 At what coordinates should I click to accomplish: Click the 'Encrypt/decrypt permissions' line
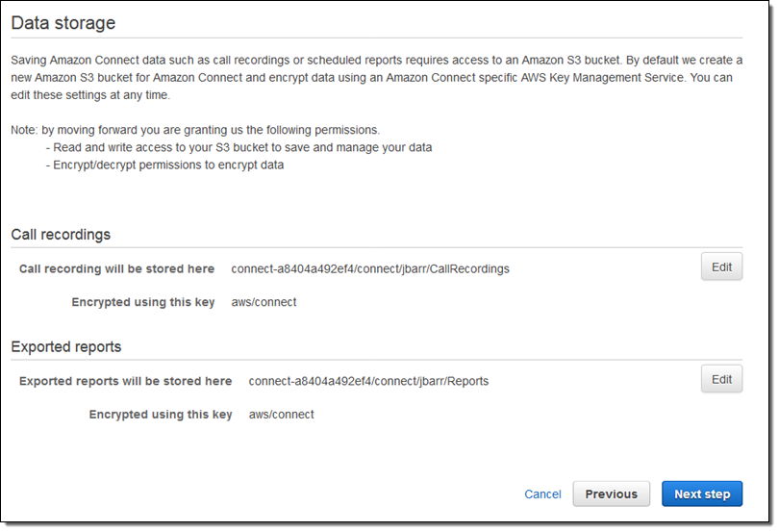[x=165, y=165]
